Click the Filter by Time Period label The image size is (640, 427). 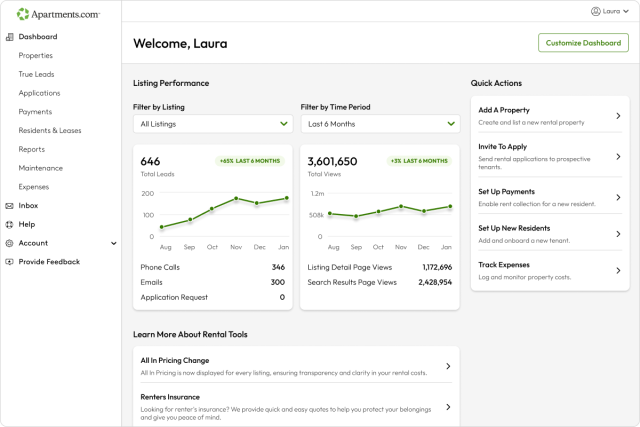pyautogui.click(x=336, y=107)
